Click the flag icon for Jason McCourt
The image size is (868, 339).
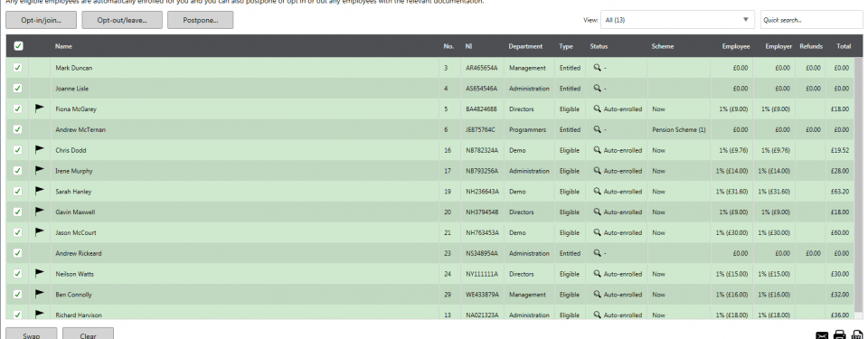tap(39, 232)
